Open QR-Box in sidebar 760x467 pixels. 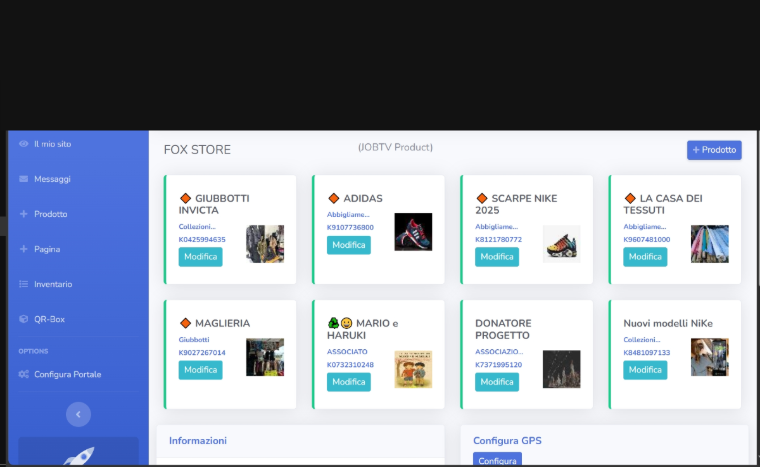[49, 319]
